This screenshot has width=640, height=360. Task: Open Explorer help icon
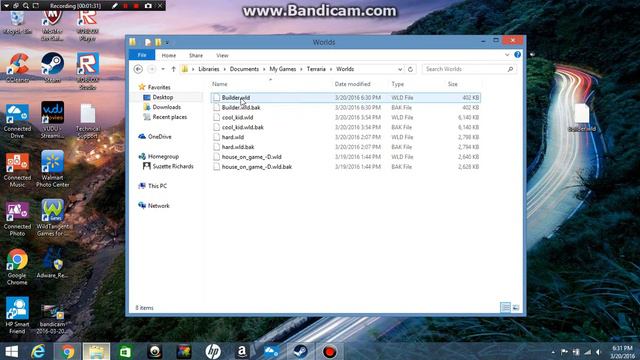(518, 55)
